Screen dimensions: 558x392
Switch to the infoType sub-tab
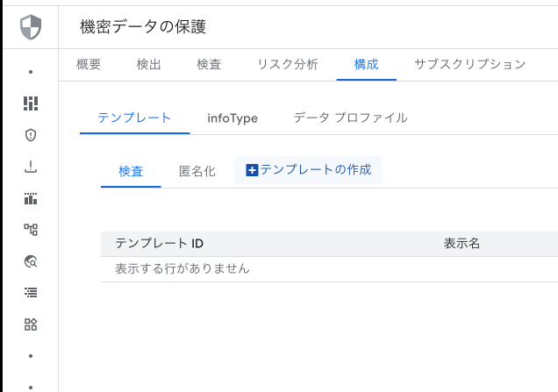tap(232, 118)
